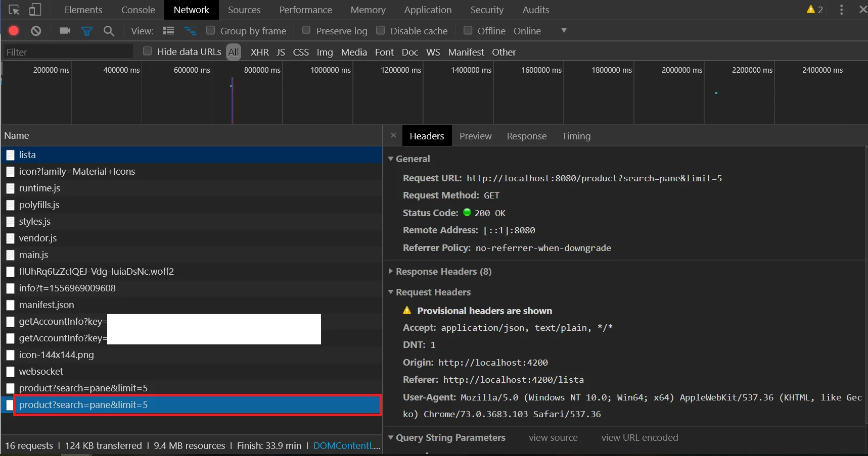Clear the network log
The image size is (868, 456).
[x=36, y=31]
